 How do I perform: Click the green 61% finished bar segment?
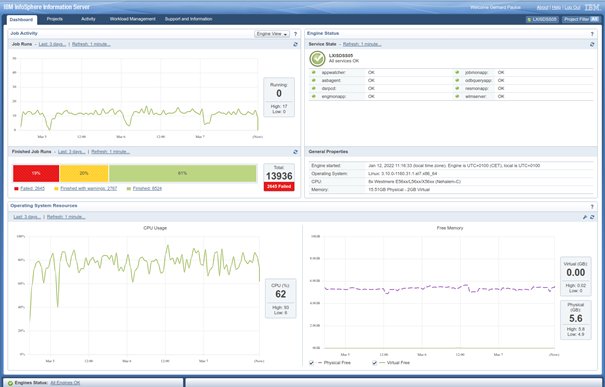(183, 174)
